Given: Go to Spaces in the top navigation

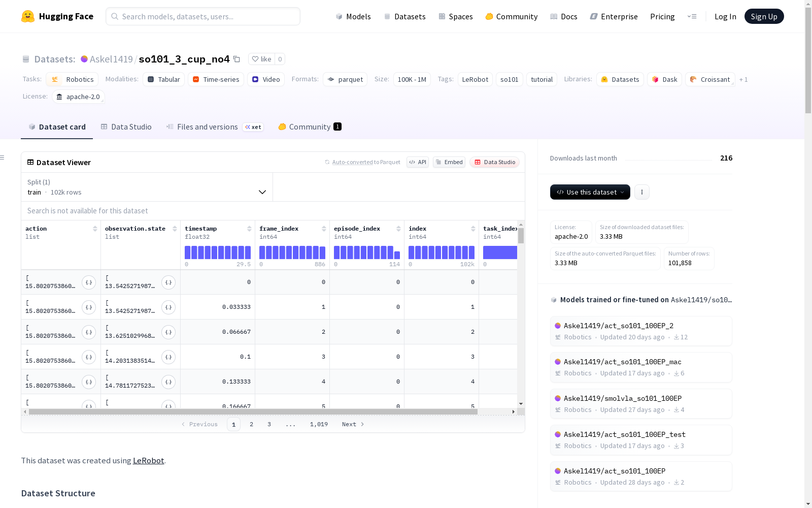Looking at the screenshot, I should point(455,16).
